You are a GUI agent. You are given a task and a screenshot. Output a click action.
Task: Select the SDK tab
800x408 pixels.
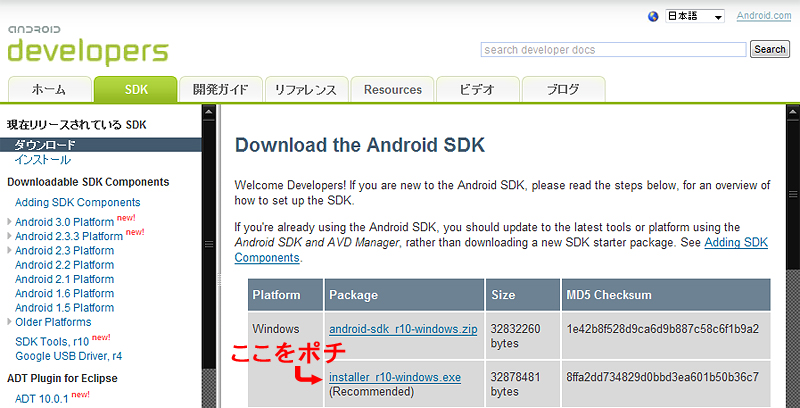136,90
